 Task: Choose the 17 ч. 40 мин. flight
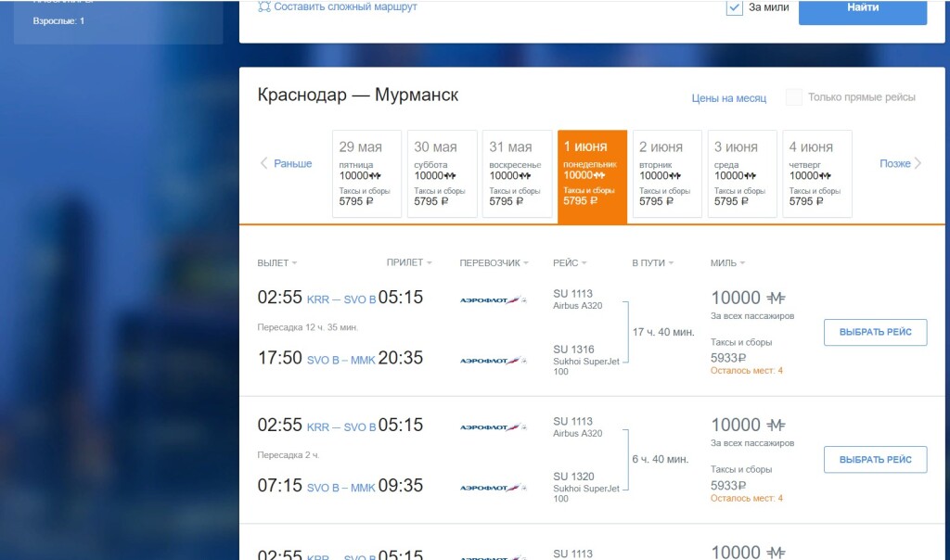(875, 332)
